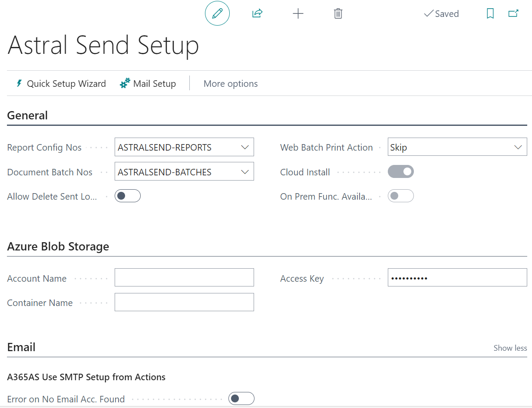
Task: Click the share icon in header
Action: tap(257, 14)
